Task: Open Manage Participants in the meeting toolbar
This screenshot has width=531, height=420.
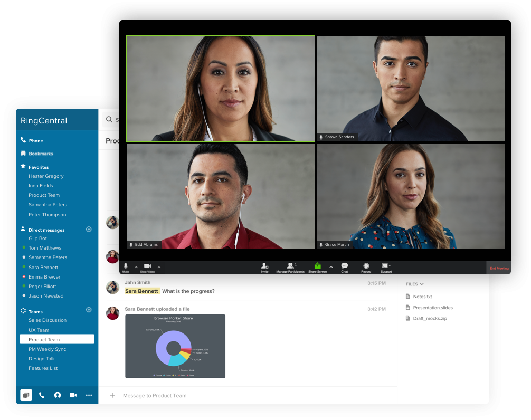Action: (290, 266)
